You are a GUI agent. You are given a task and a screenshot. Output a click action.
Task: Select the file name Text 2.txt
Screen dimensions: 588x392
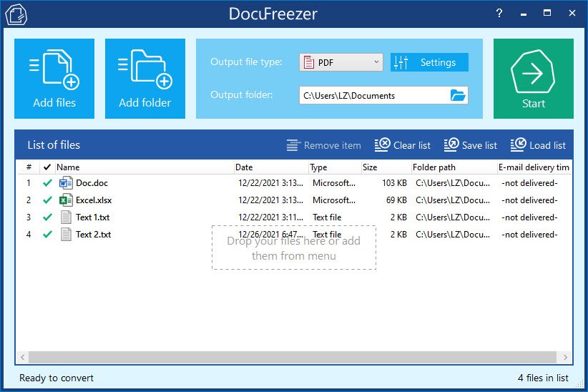pyautogui.click(x=94, y=235)
